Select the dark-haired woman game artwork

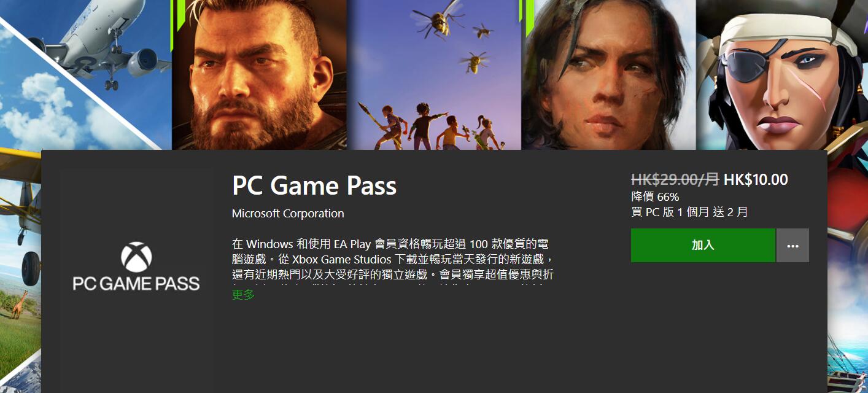(x=608, y=74)
